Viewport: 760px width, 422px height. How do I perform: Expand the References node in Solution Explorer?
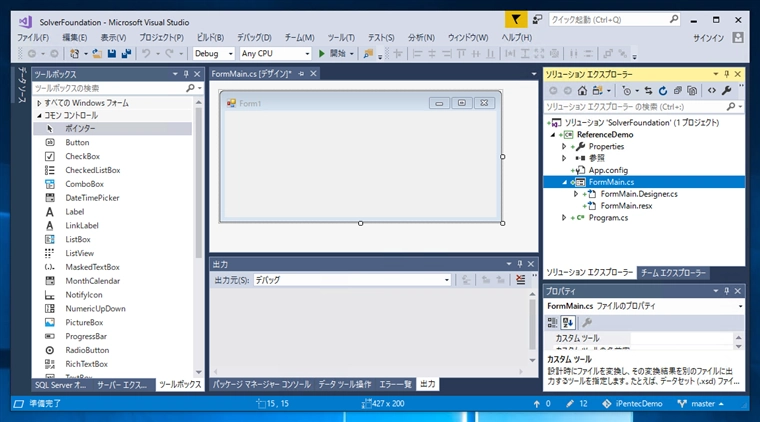(x=564, y=158)
